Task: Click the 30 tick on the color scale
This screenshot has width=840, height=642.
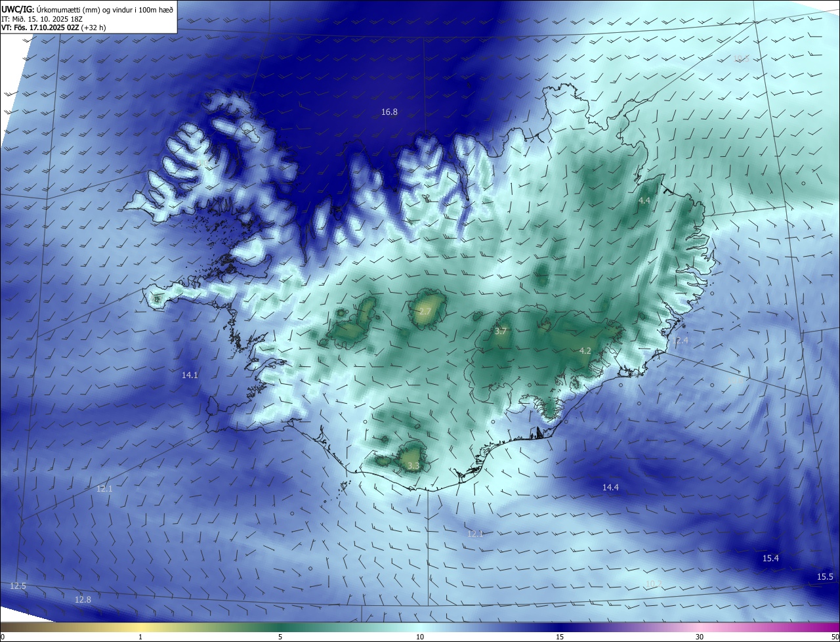Action: (700, 637)
